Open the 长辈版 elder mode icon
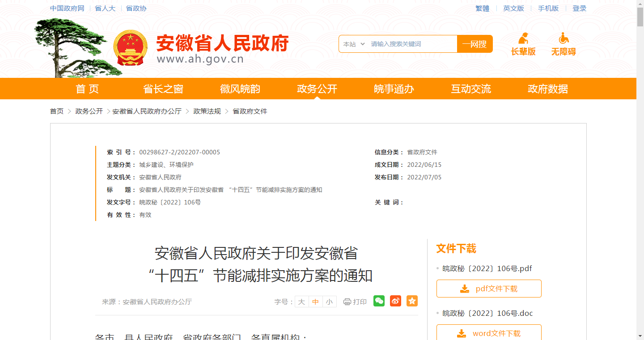The height and width of the screenshot is (340, 644). pos(523,39)
